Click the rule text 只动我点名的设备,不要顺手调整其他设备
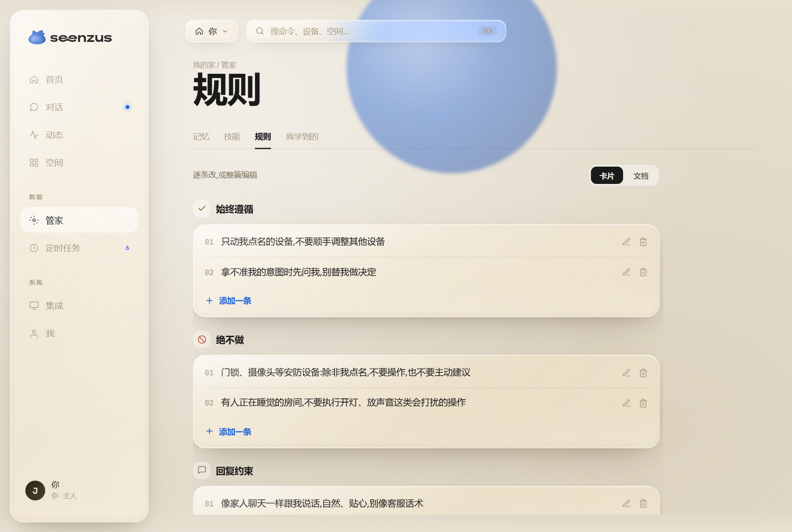The height and width of the screenshot is (532, 792). [x=303, y=242]
